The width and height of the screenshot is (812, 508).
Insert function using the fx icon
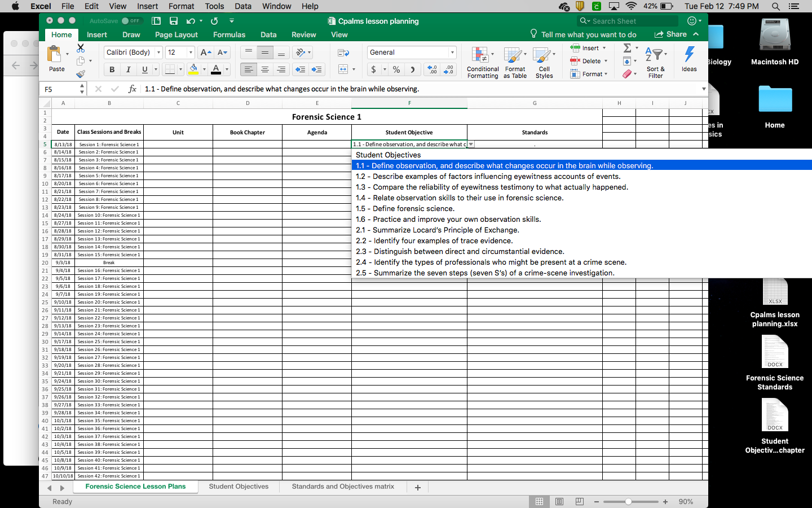(x=133, y=89)
